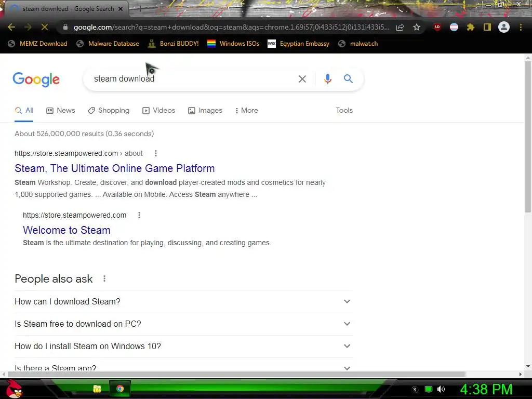532x399 pixels.
Task: Focus the address bar URL
Action: tap(231, 27)
